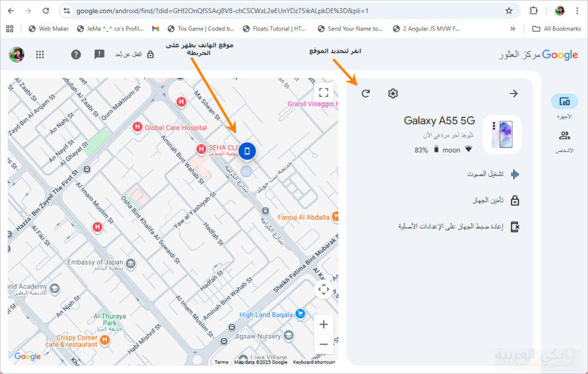Click Jigsaw Nursery map marker
This screenshot has height=374, width=588.
[288, 335]
